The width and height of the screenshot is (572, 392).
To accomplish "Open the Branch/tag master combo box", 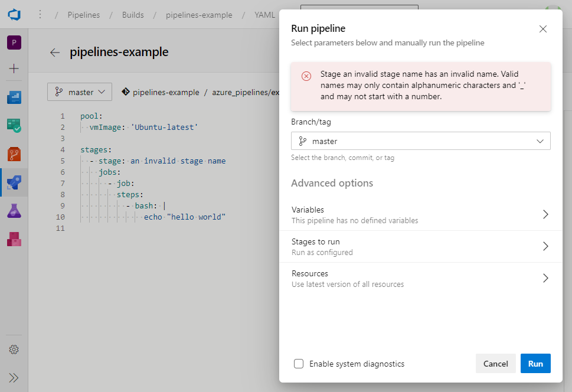I will 421,141.
